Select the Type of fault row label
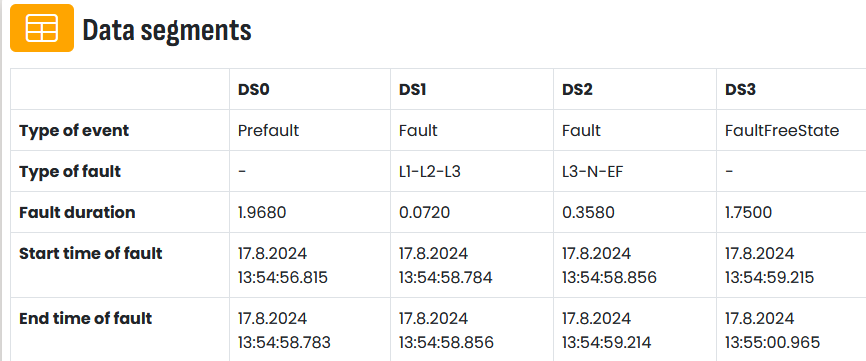 point(70,172)
